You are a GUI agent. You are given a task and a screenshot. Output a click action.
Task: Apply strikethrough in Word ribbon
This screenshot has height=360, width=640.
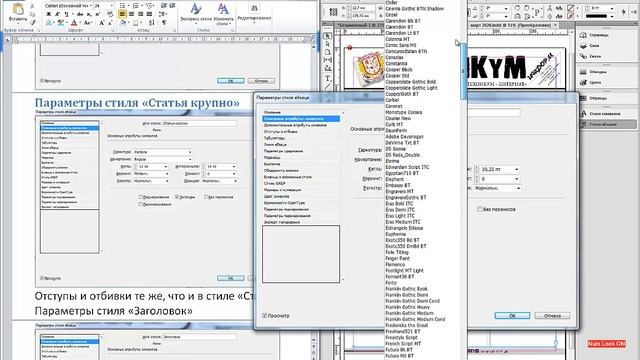coord(80,14)
